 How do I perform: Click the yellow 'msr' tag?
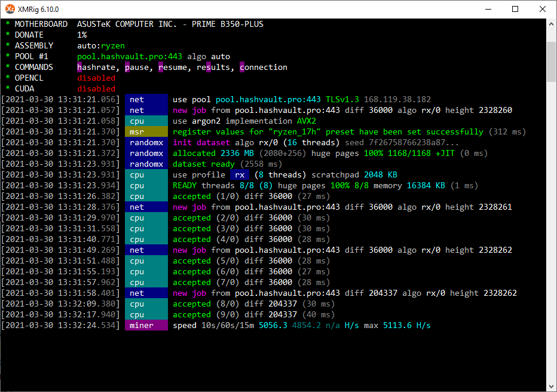tap(146, 131)
